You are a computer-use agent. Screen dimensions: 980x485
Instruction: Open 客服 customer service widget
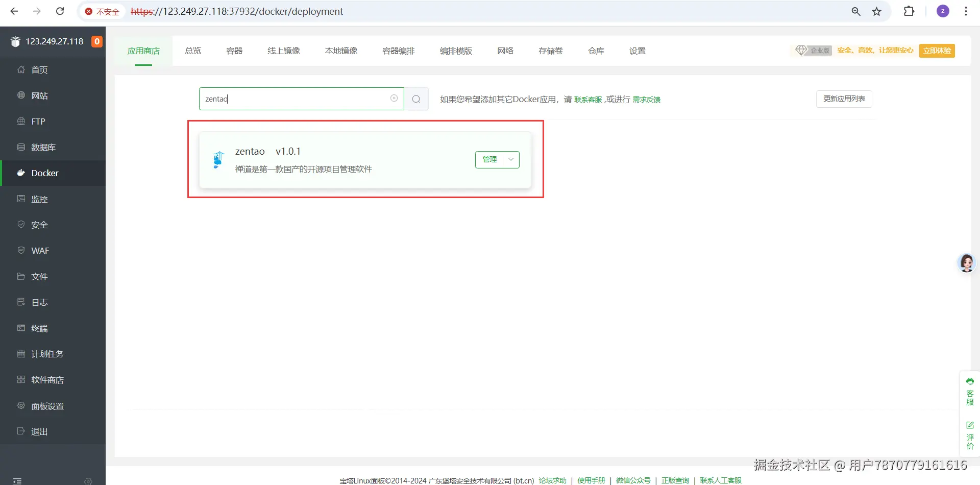point(970,391)
